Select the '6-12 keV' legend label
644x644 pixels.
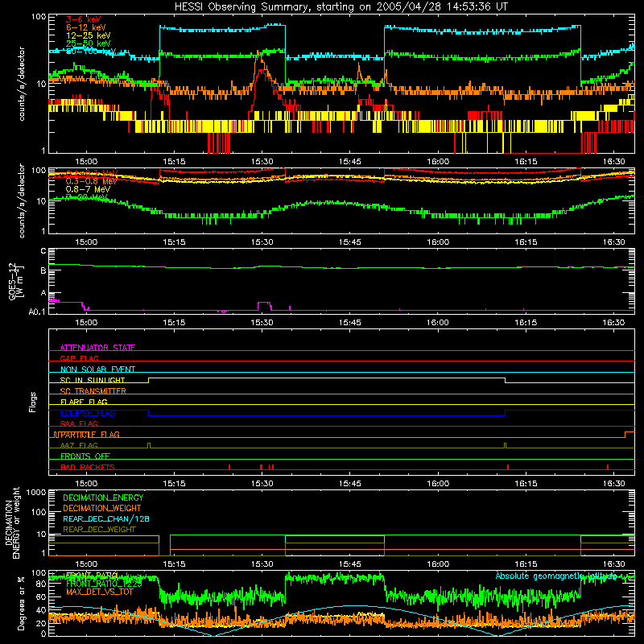click(x=86, y=27)
